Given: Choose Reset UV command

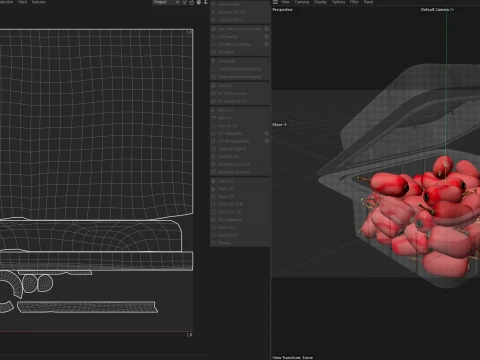Looking at the screenshot, I should [x=240, y=196].
